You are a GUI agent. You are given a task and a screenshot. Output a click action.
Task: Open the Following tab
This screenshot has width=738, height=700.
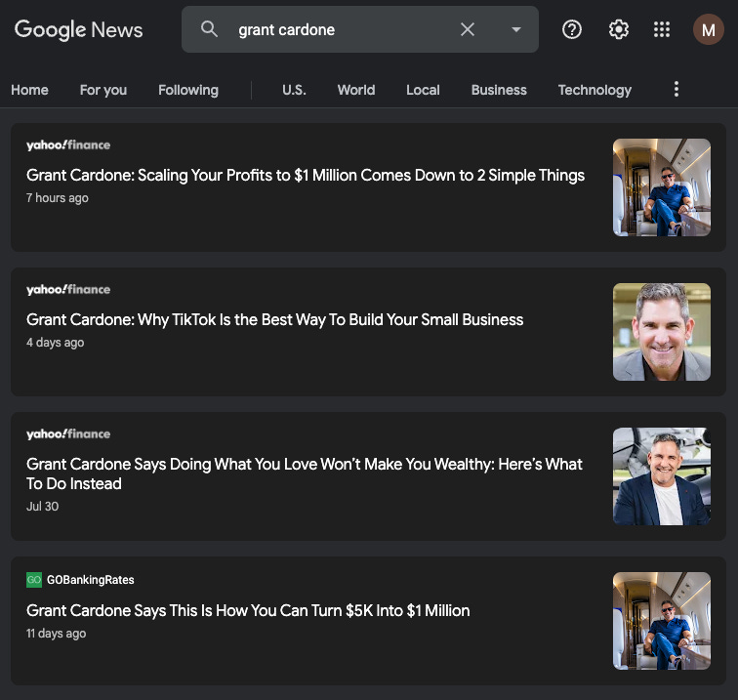click(x=188, y=90)
